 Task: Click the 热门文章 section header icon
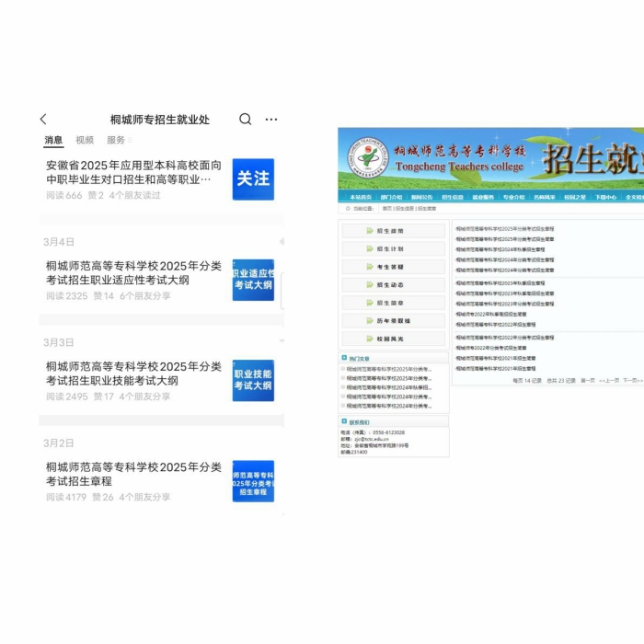344,358
